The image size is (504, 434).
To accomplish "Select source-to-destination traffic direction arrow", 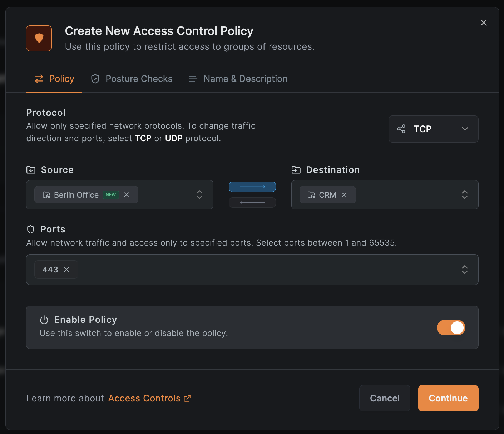I will point(252,187).
